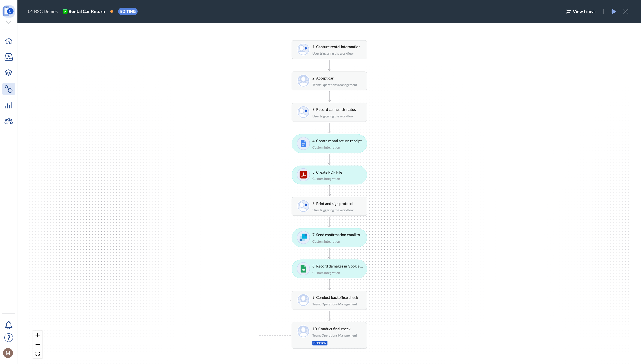
Task: Click '5. Create PDF File' label
Action: [327, 172]
